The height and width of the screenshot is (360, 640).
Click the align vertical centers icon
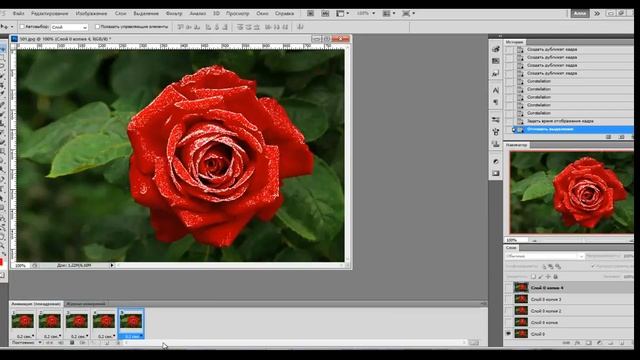[189, 27]
